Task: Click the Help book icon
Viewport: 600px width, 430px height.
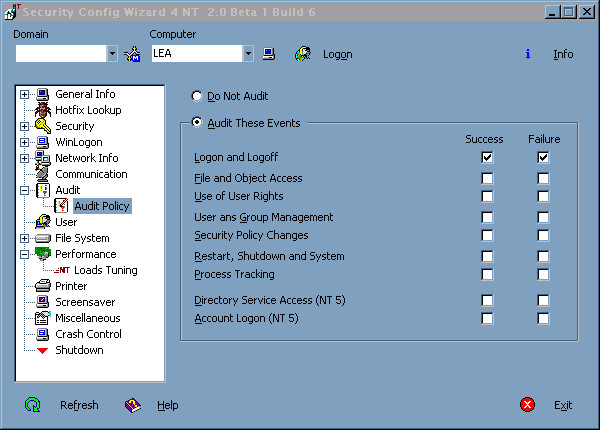Action: coord(132,405)
